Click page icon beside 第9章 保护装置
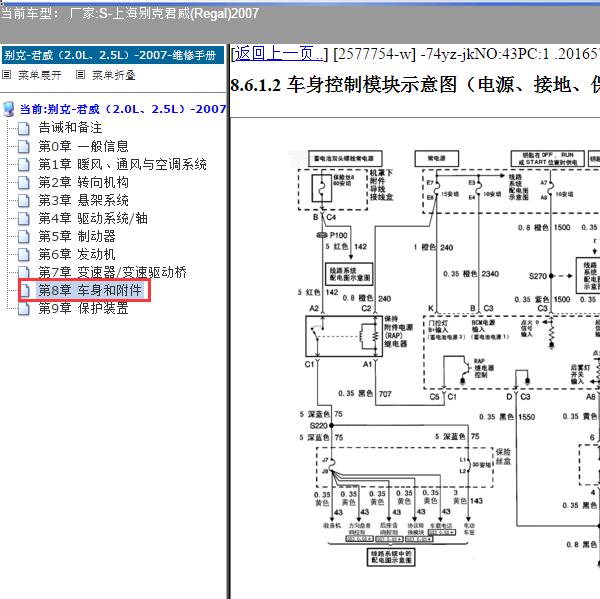Screen dimensions: 600x599 point(24,308)
